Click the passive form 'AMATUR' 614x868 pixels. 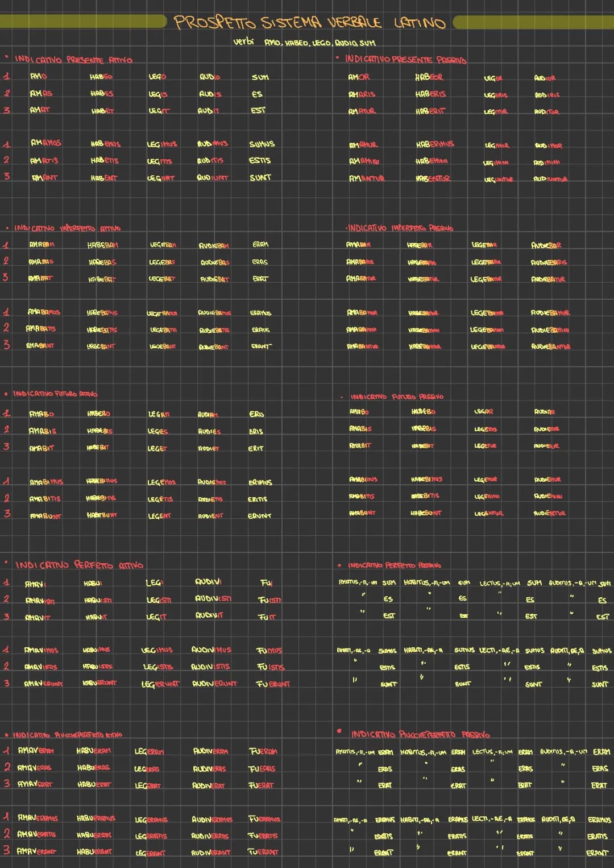(362, 111)
